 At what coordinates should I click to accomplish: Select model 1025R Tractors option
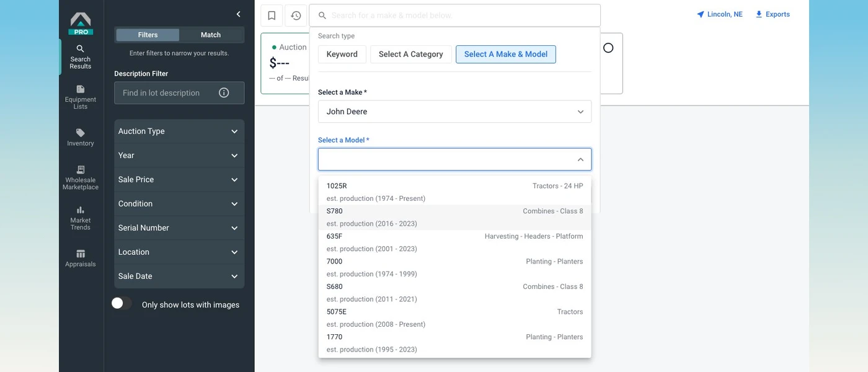point(454,192)
